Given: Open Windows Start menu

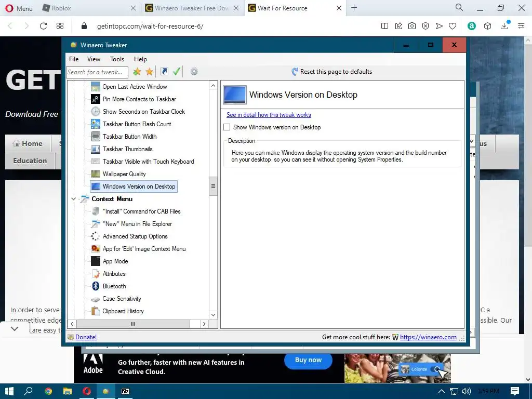Looking at the screenshot, I should (9, 391).
